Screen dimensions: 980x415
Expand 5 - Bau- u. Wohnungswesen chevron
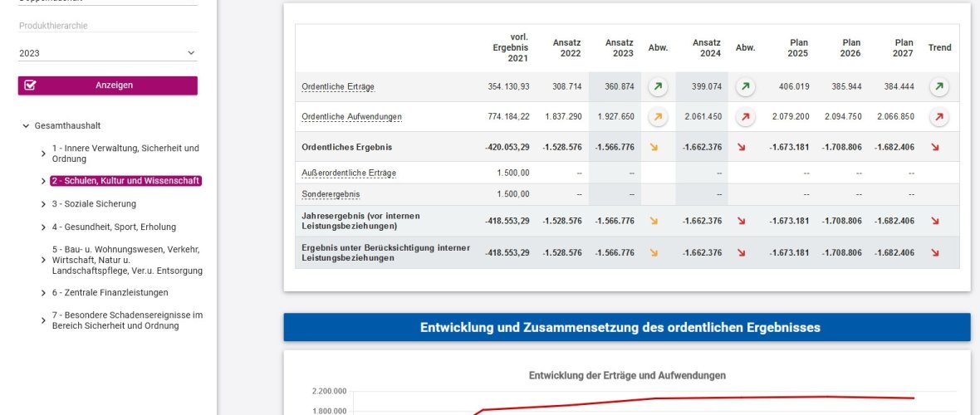click(43, 260)
